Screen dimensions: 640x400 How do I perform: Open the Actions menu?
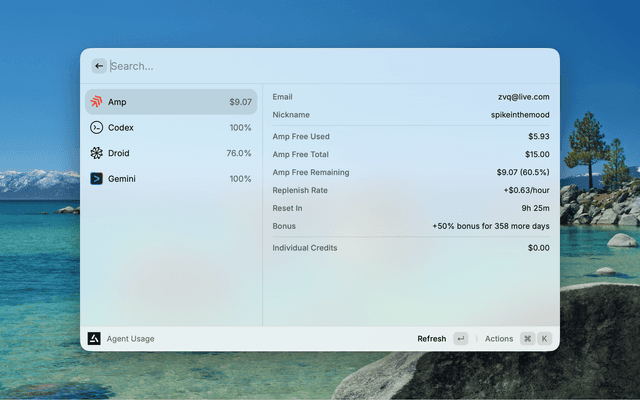coord(498,339)
